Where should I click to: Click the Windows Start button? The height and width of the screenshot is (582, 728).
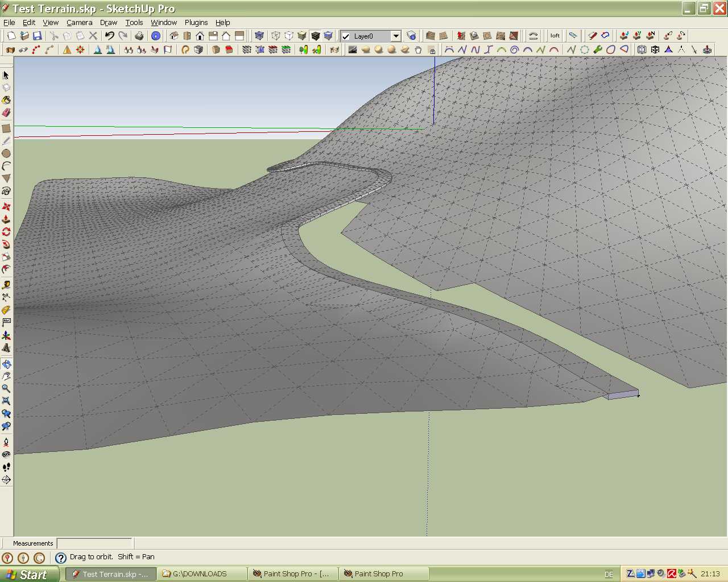pyautogui.click(x=30, y=574)
